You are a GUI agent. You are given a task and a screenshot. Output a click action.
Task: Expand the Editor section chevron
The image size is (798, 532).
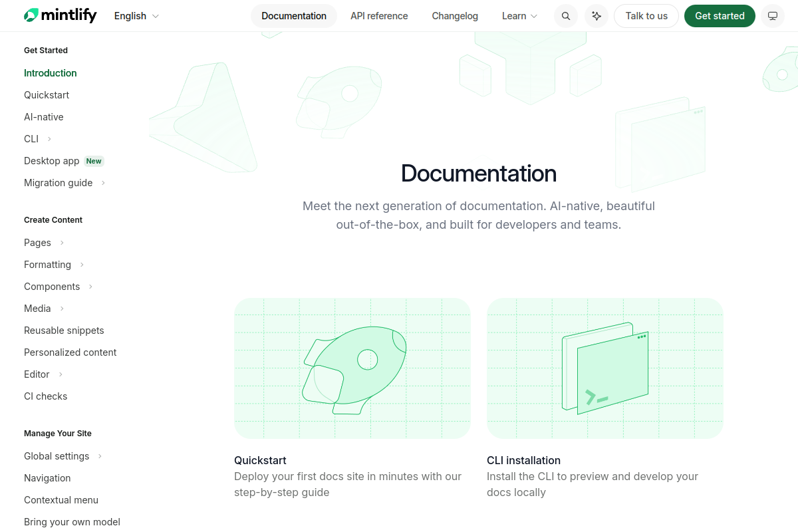click(61, 374)
